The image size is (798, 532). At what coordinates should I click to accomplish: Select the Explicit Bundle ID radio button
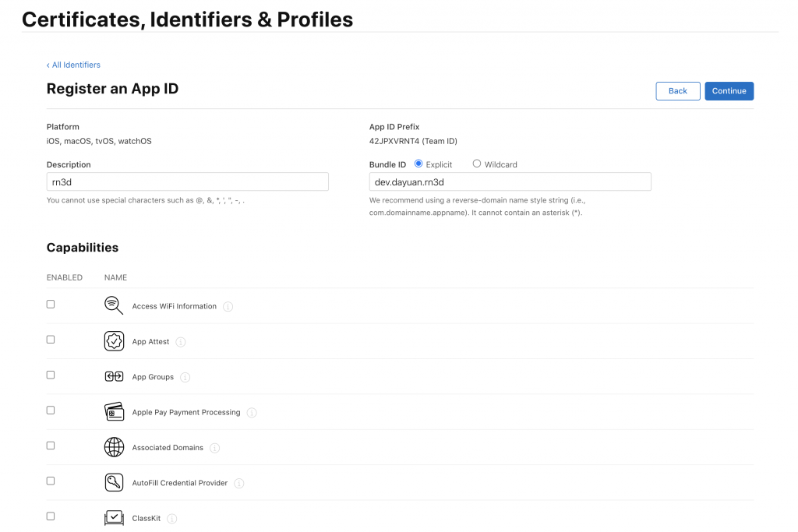coord(418,164)
